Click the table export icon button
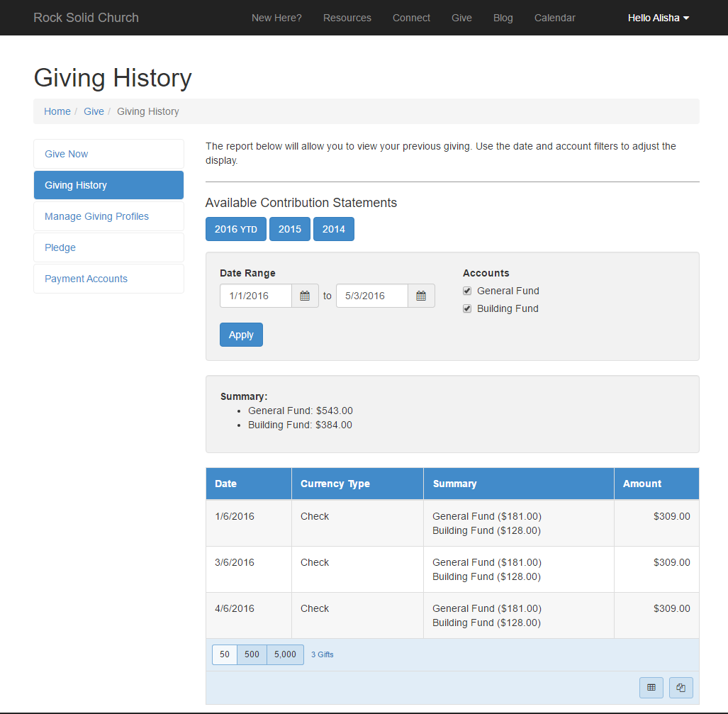728x714 pixels. 651,687
